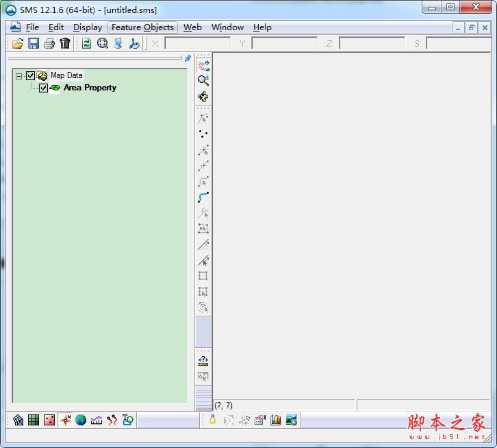Open the Window menu
Viewport: 497px width, 448px height.
click(x=227, y=27)
